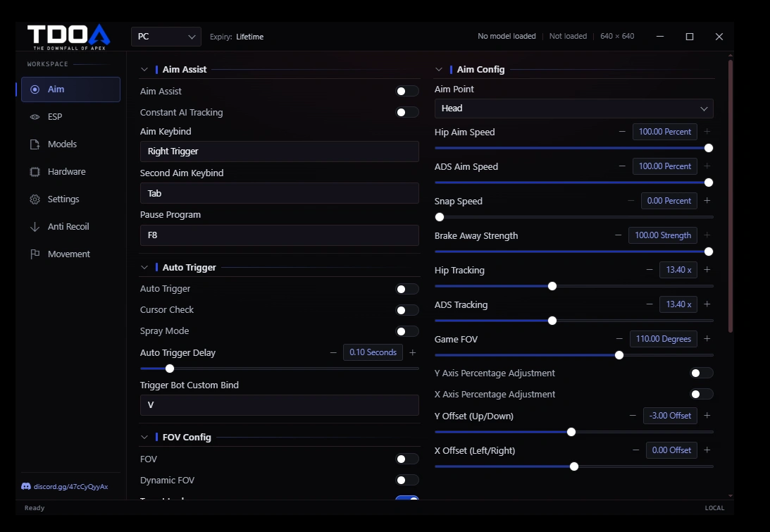Open the discord.gg/47cCyQyyAx link
The width and height of the screenshot is (770, 532).
pyautogui.click(x=70, y=486)
